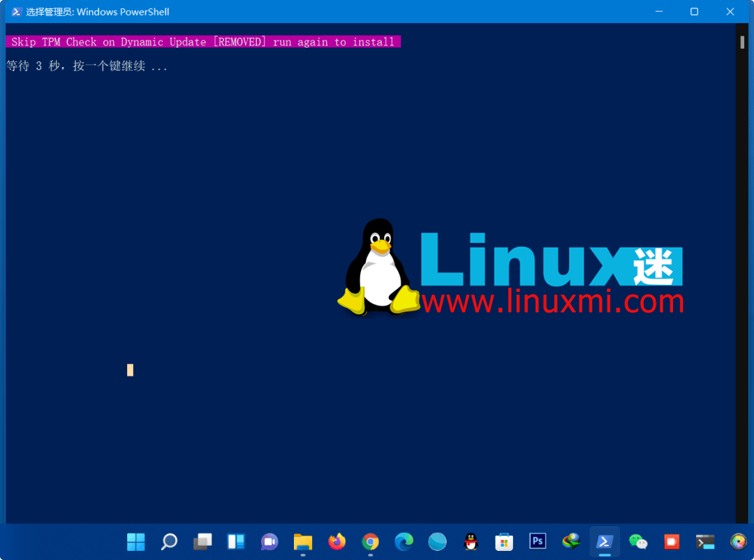Open WeChat from the taskbar

pos(638,542)
